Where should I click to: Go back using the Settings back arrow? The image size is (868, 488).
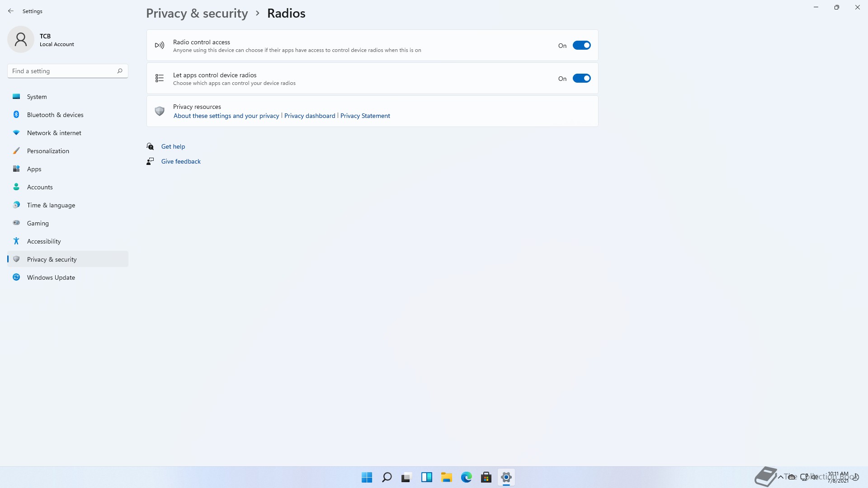point(11,11)
